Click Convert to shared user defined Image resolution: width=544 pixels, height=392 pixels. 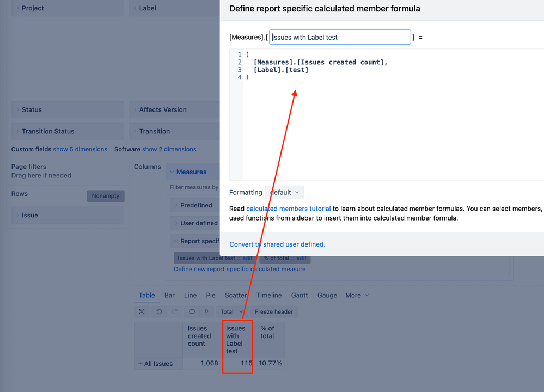pyautogui.click(x=277, y=244)
